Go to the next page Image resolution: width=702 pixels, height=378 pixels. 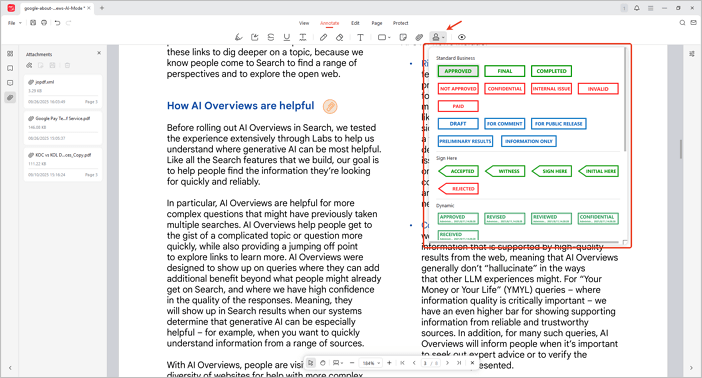point(447,363)
